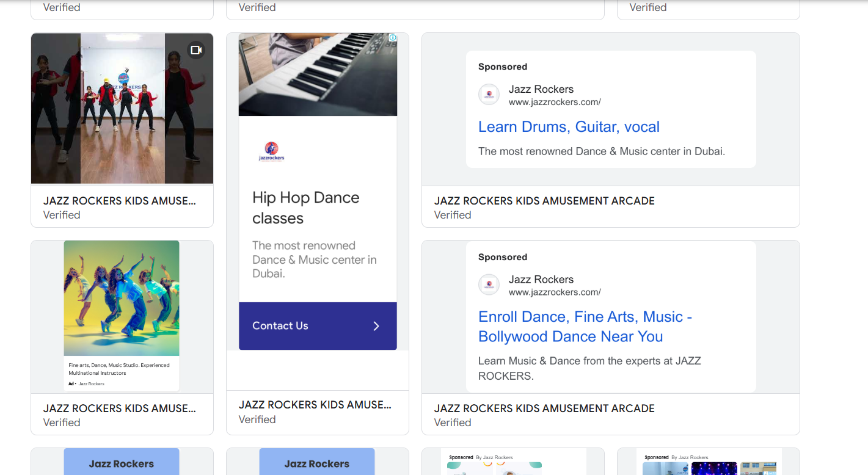Click the Sponsored label in Enroll Dance ad
Screen dimensions: 868x475
[x=502, y=257]
